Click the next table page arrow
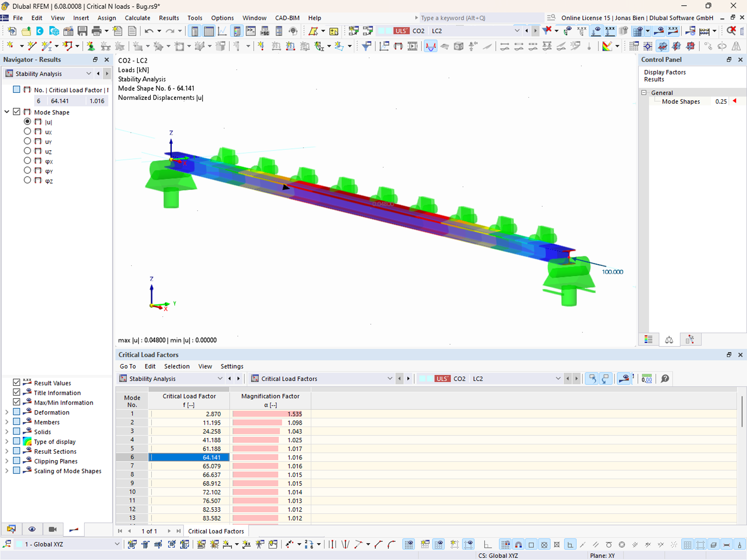Image resolution: width=747 pixels, height=560 pixels. coord(169,531)
